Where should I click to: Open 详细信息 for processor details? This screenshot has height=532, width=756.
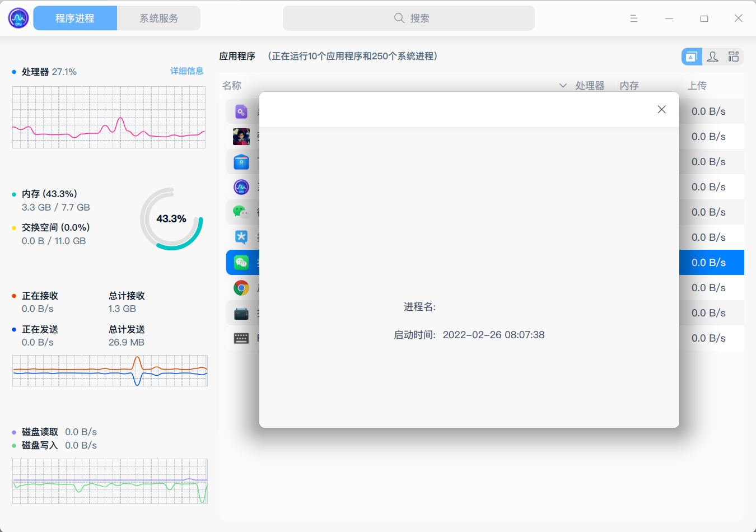tap(187, 71)
